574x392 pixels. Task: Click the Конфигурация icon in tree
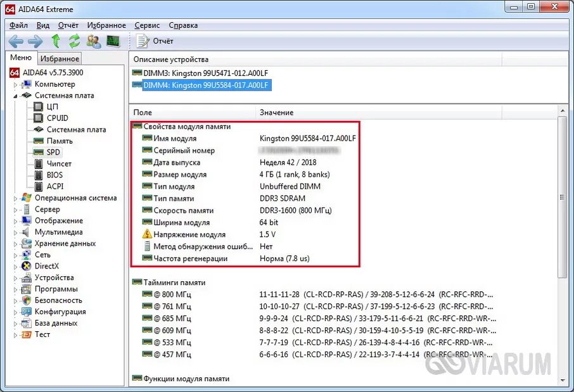click(x=27, y=312)
